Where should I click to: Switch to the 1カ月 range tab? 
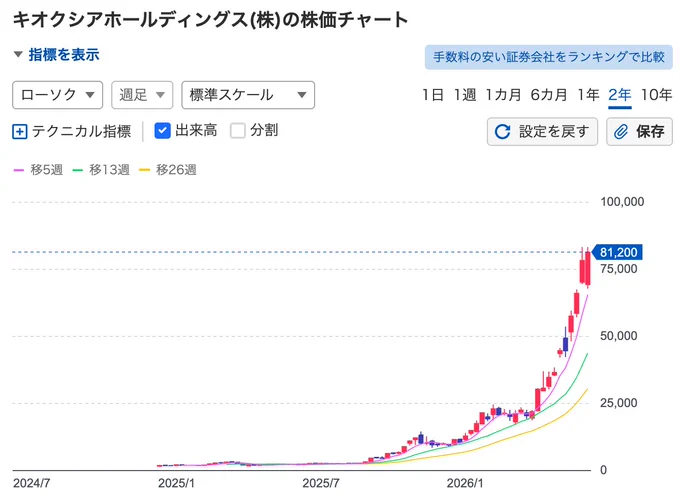(503, 95)
